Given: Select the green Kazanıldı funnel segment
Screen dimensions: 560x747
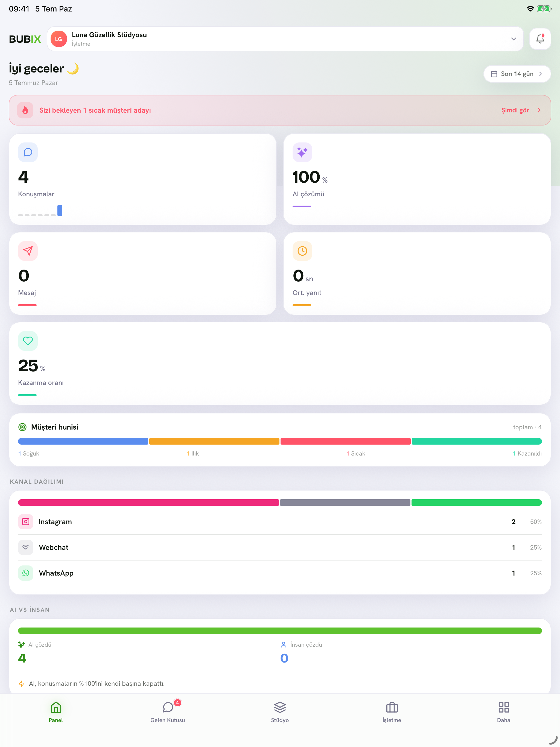Looking at the screenshot, I should (x=477, y=441).
